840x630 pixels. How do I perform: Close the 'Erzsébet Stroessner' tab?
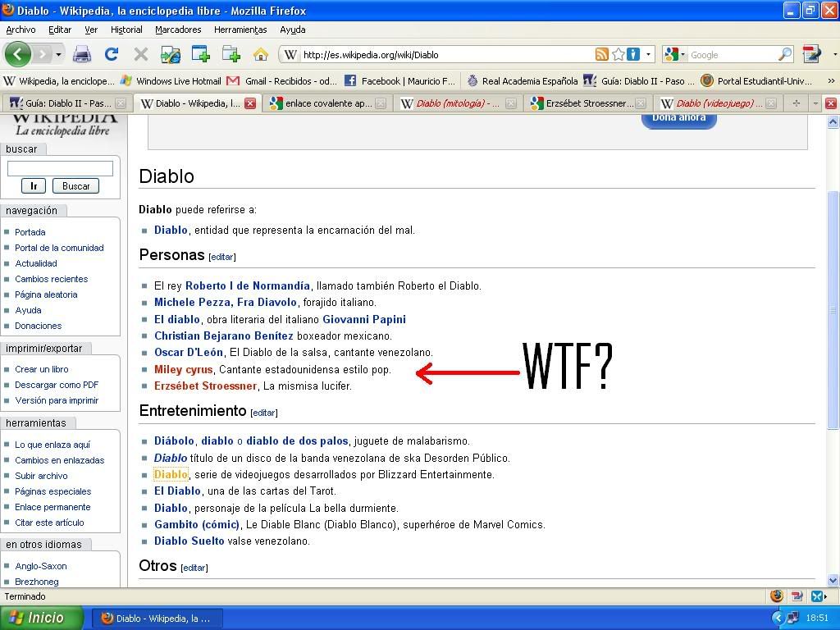coord(641,103)
